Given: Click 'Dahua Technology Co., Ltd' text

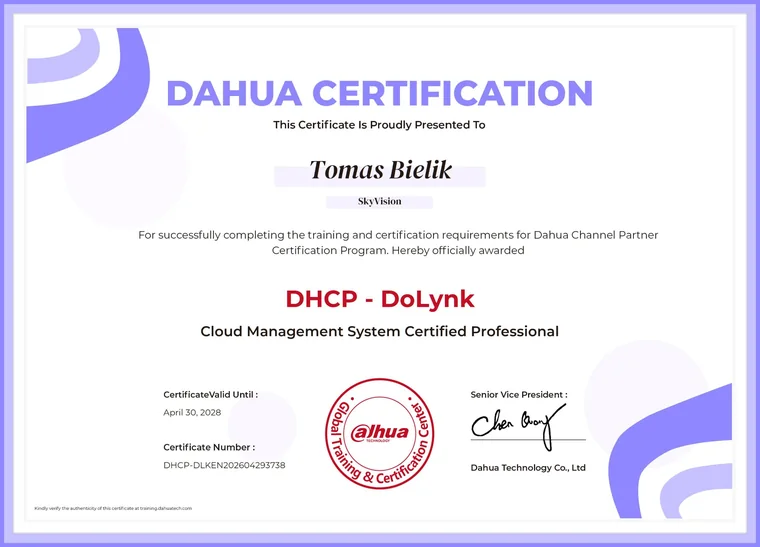Looking at the screenshot, I should [x=528, y=468].
